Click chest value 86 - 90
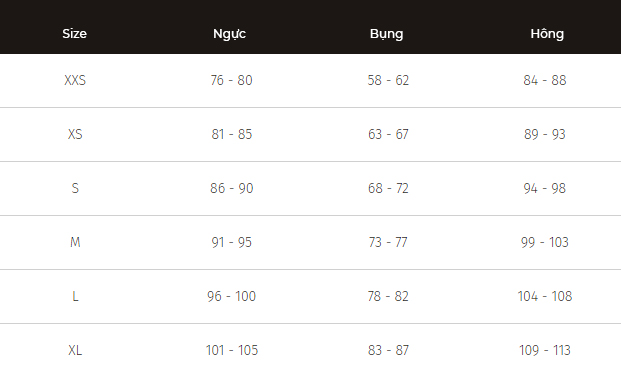Image resolution: width=621 pixels, height=377 pixels. point(231,188)
